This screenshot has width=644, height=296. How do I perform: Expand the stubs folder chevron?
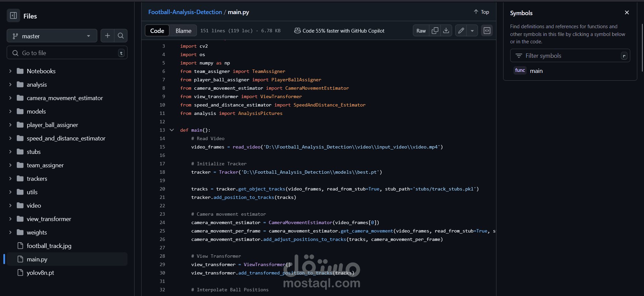pos(10,152)
